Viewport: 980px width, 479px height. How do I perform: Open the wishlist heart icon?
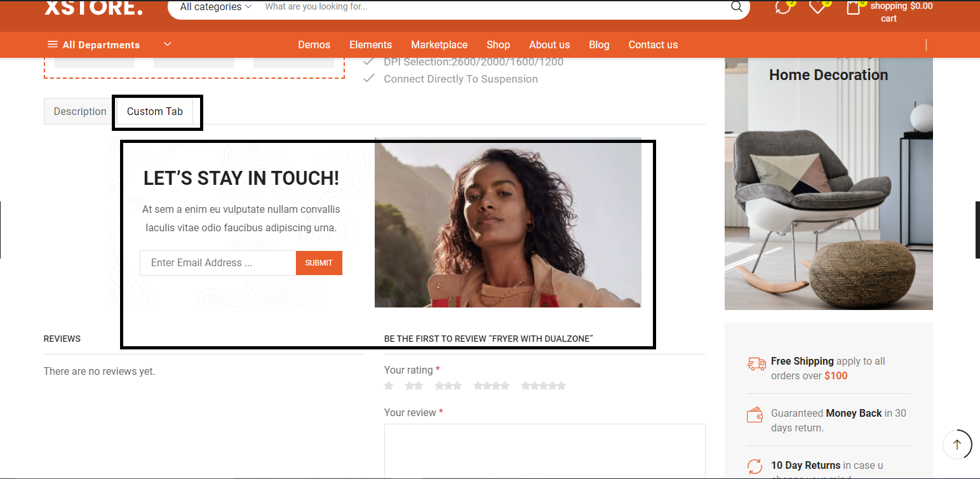tap(817, 7)
